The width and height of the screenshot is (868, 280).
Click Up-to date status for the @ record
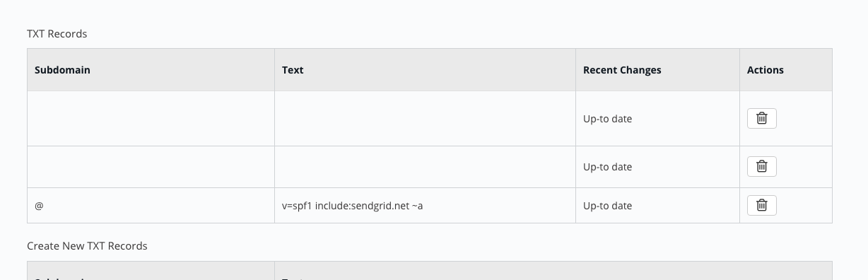(x=607, y=206)
